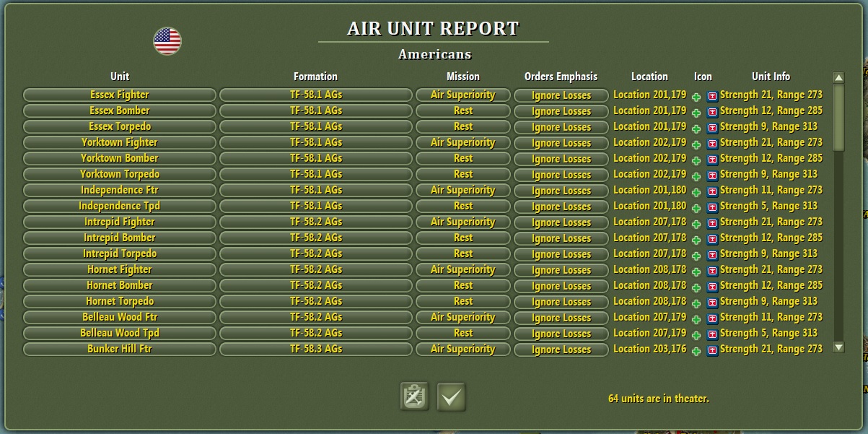This screenshot has width=868, height=434.
Task: Open the mission selector for Independence Tpd
Action: pos(463,206)
